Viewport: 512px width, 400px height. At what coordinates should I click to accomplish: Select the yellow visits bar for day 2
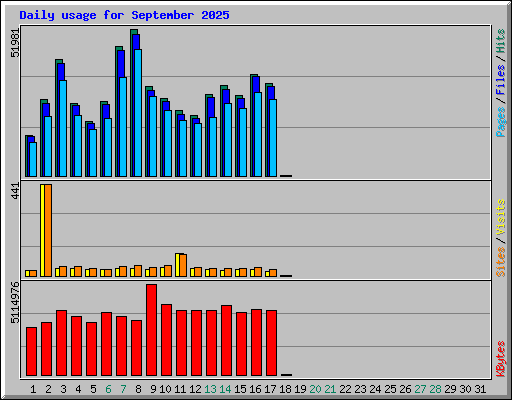pos(42,230)
